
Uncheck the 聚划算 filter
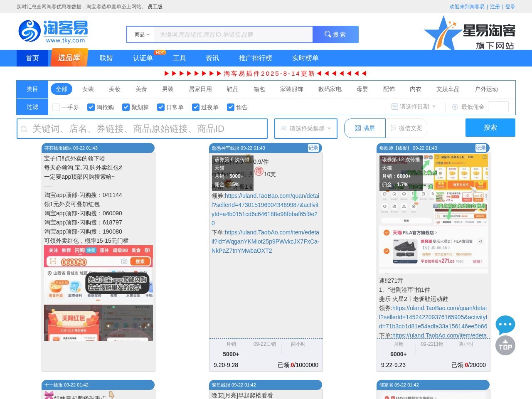(126, 107)
